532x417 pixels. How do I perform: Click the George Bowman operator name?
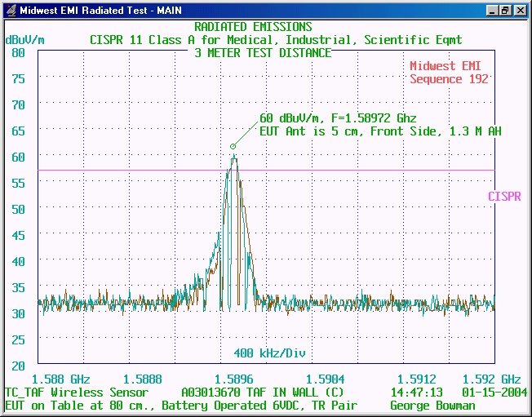432,406
